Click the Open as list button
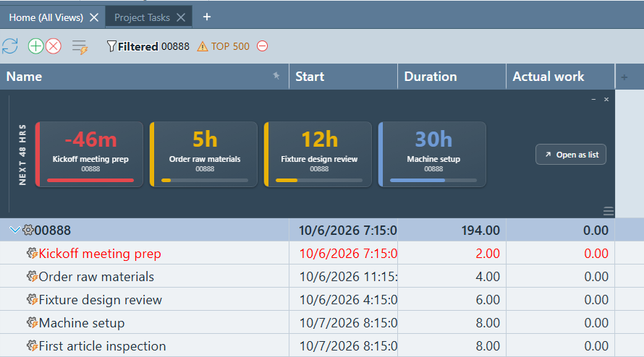 (x=571, y=154)
